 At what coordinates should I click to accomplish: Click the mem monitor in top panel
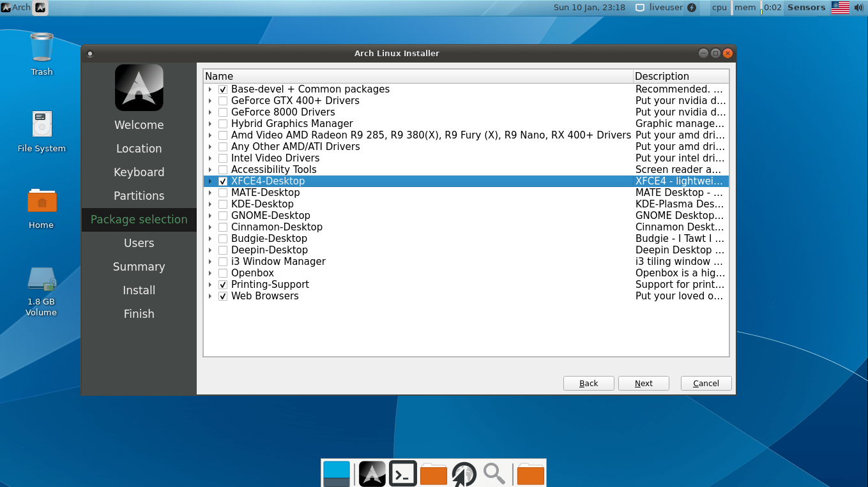pyautogui.click(x=745, y=8)
